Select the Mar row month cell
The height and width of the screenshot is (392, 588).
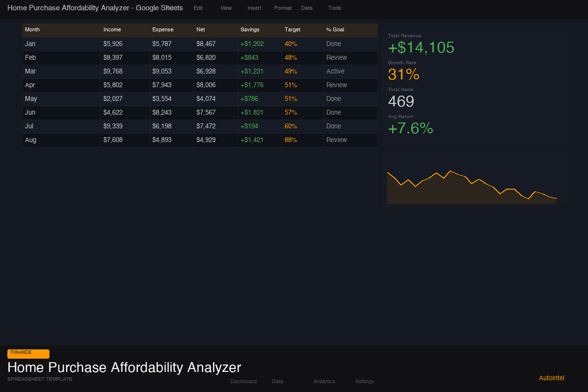pyautogui.click(x=61, y=71)
